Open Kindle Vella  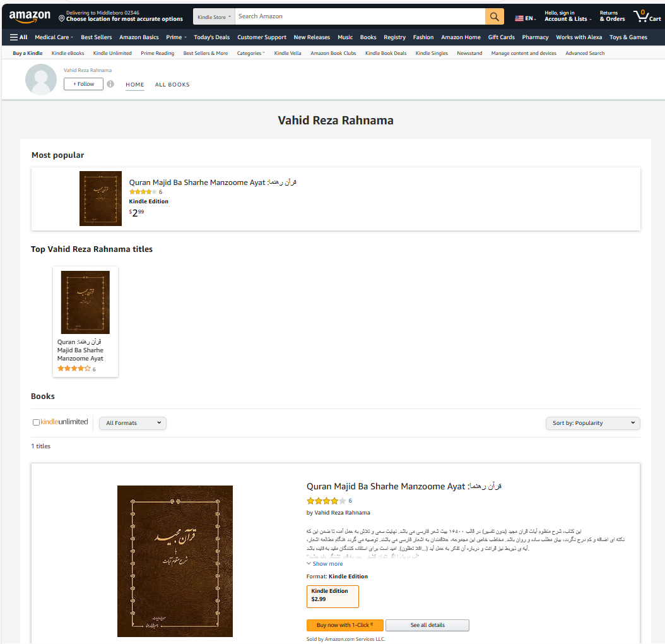288,53
